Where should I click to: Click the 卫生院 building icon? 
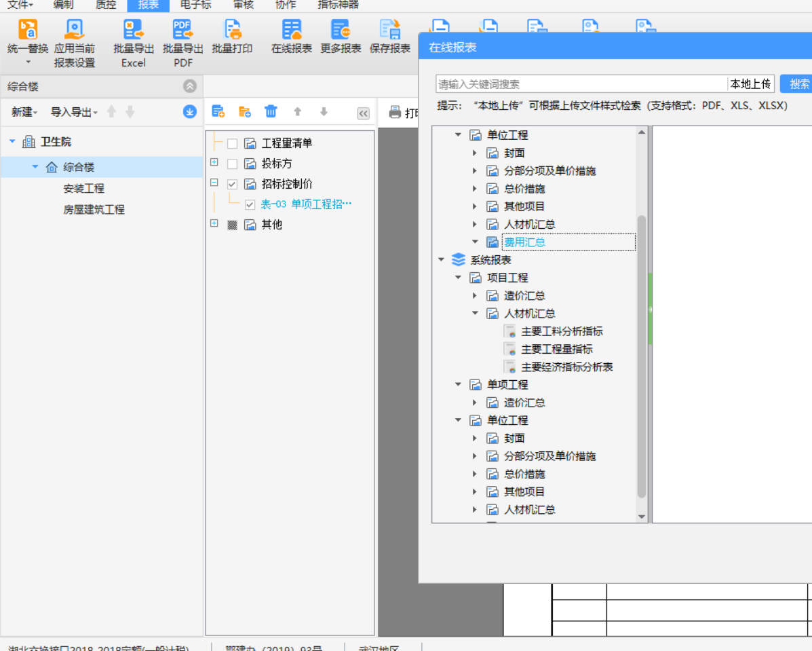29,141
